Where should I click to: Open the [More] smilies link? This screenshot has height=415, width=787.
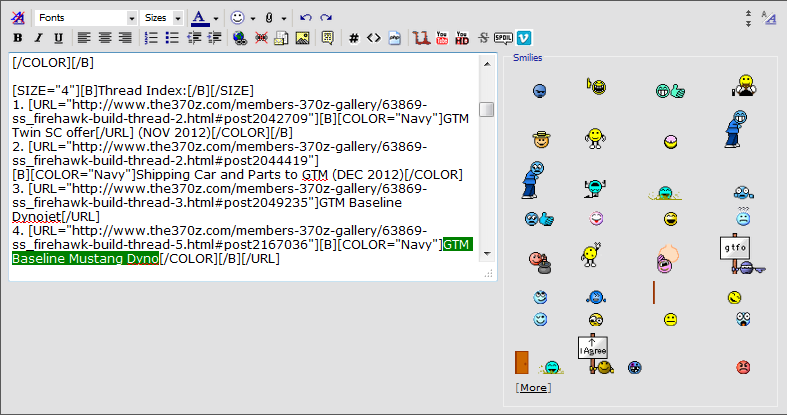533,387
